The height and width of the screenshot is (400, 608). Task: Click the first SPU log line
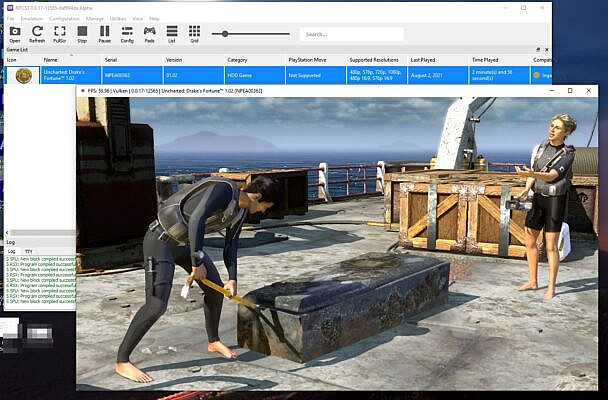coord(41,259)
